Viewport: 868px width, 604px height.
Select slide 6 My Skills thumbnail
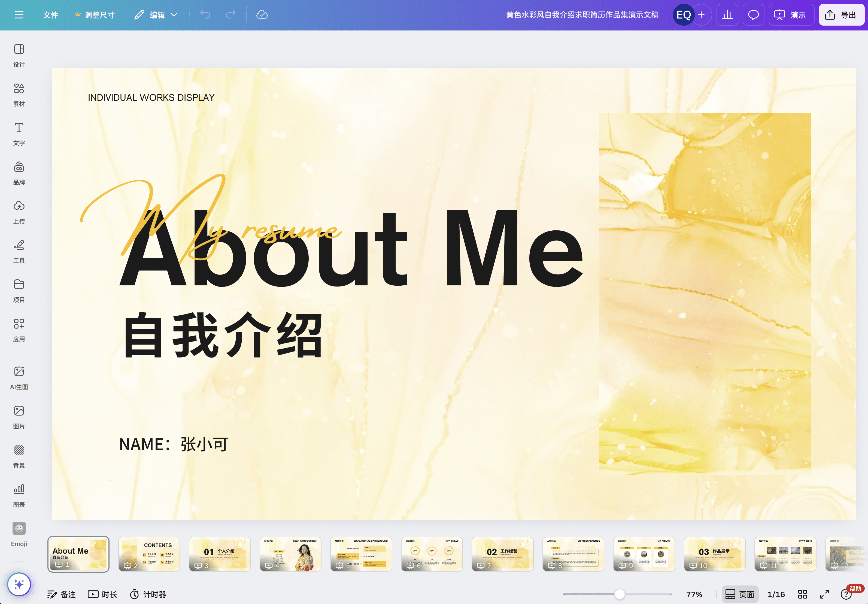tap(432, 554)
